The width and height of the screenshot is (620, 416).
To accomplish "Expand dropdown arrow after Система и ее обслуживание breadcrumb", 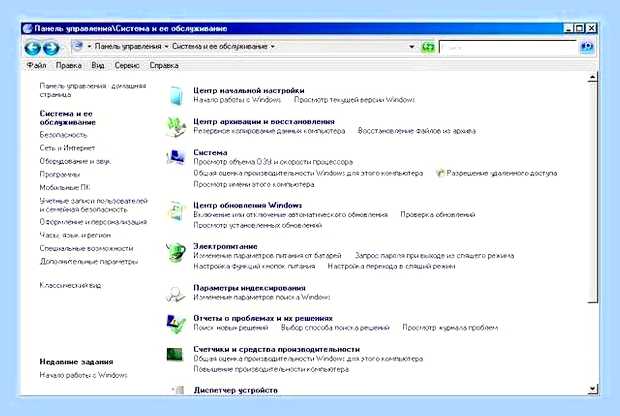I will pyautogui.click(x=272, y=47).
